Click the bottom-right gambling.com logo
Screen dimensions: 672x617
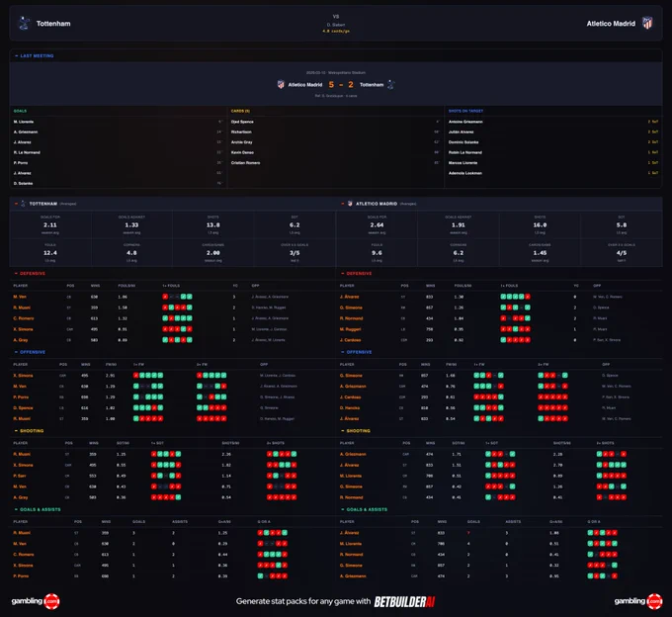(x=638, y=601)
